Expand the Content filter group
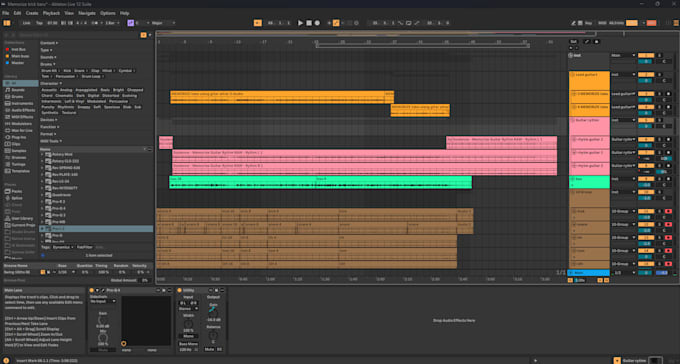The image size is (680, 364). point(49,43)
